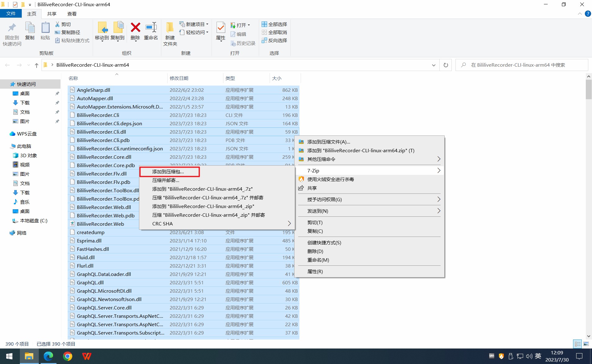Click the Move To folder icon
The width and height of the screenshot is (592, 364).
click(x=102, y=28)
